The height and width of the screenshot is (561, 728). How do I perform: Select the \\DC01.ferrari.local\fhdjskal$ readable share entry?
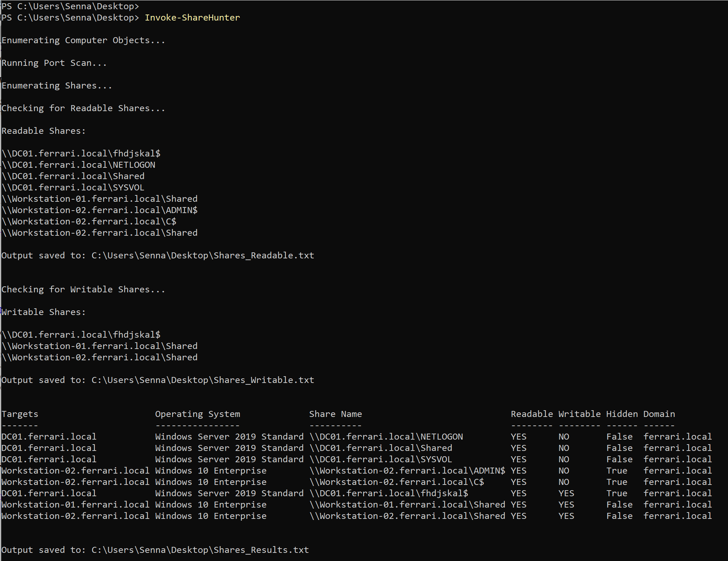[81, 153]
